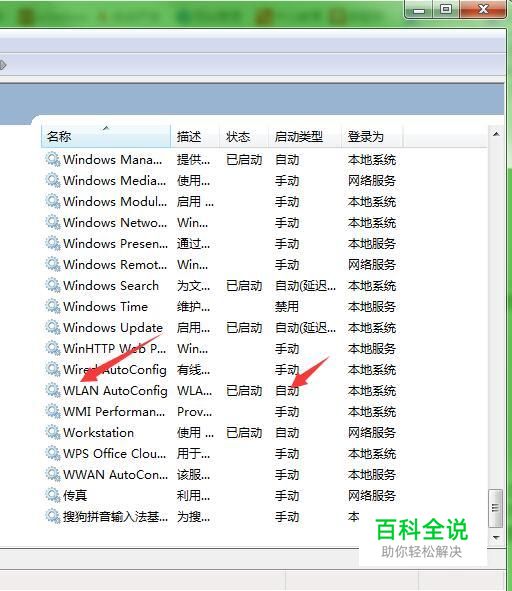Click the gear icon beside Windows Time
Image resolution: width=512 pixels, height=591 pixels.
53,306
